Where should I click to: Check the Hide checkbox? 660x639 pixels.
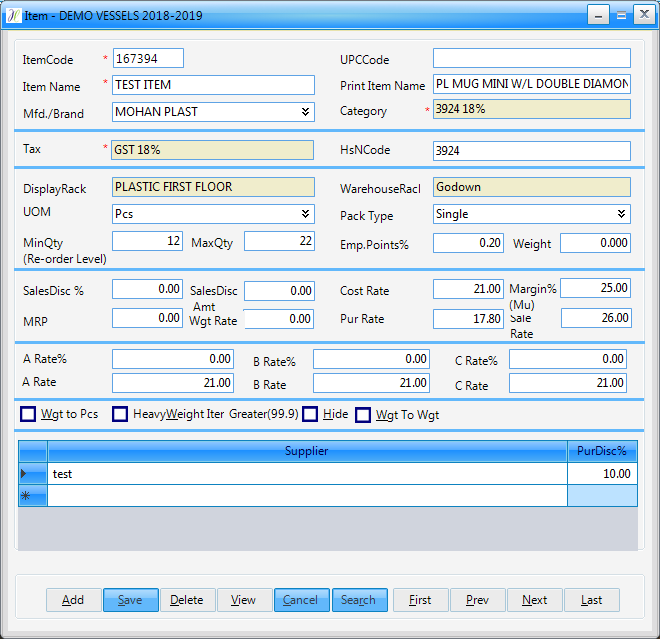pos(310,414)
